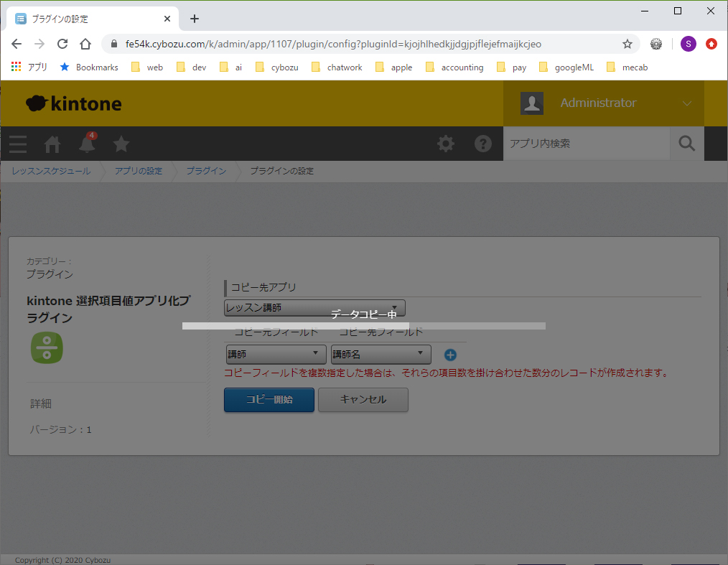Bookmark this page with the star icon
Screen dimensions: 728x565
[x=627, y=44]
